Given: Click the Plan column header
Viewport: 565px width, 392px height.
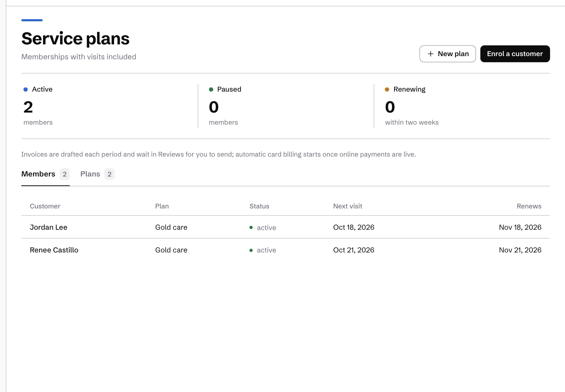Looking at the screenshot, I should coord(162,206).
